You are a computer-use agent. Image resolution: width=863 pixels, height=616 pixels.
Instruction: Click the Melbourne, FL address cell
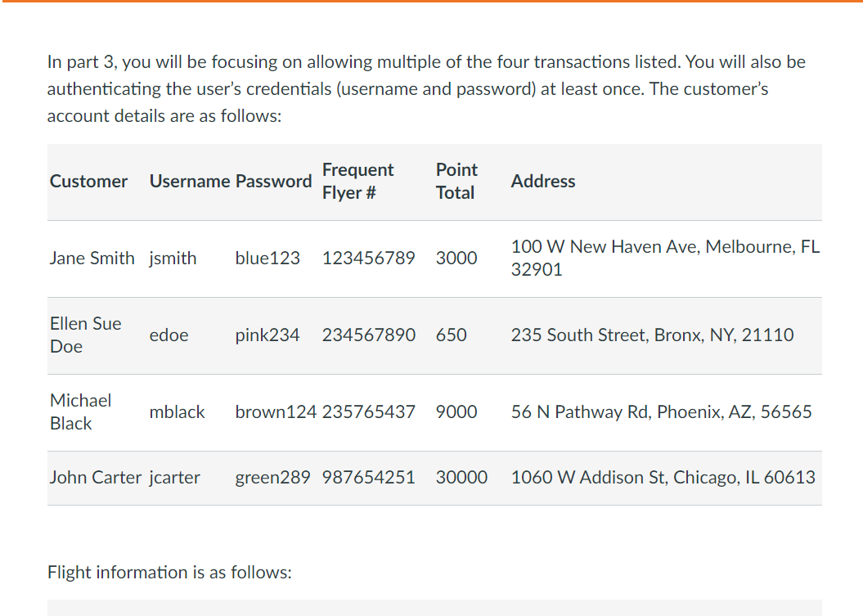pyautogui.click(x=665, y=259)
